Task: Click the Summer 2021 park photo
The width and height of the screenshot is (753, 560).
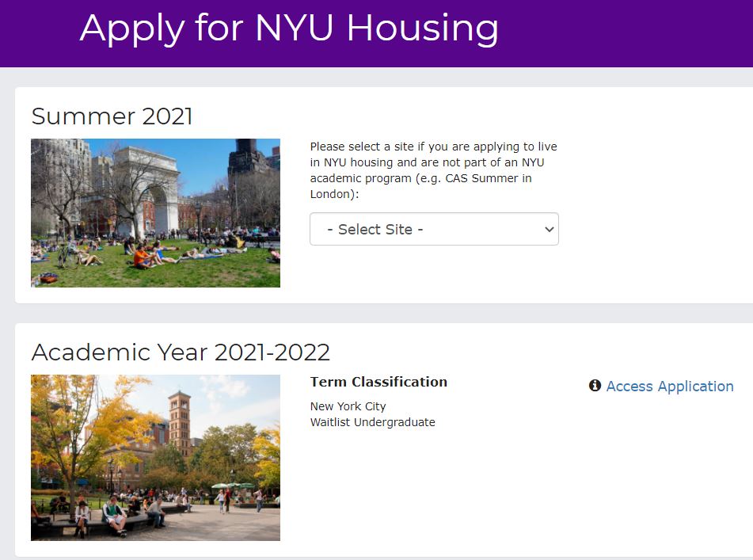Action: [x=156, y=213]
